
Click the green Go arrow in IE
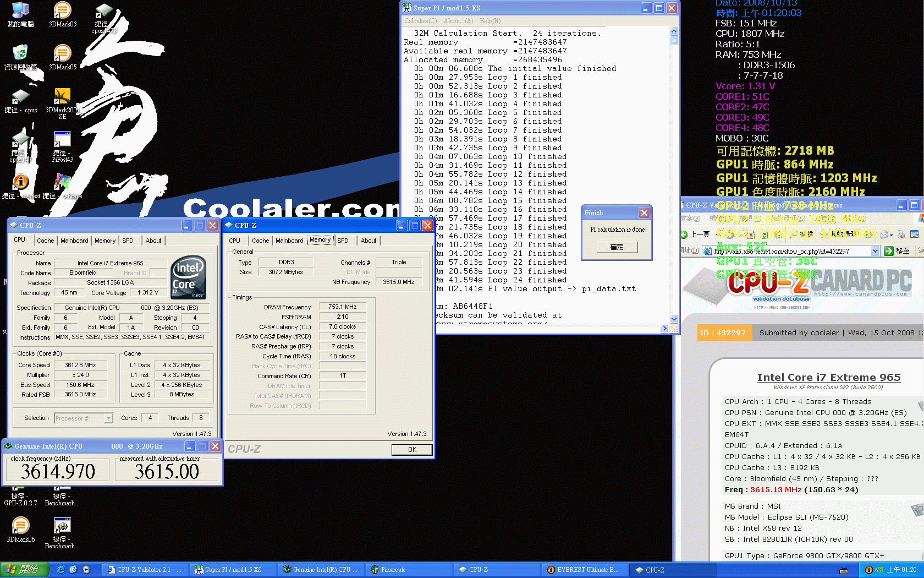[889, 251]
